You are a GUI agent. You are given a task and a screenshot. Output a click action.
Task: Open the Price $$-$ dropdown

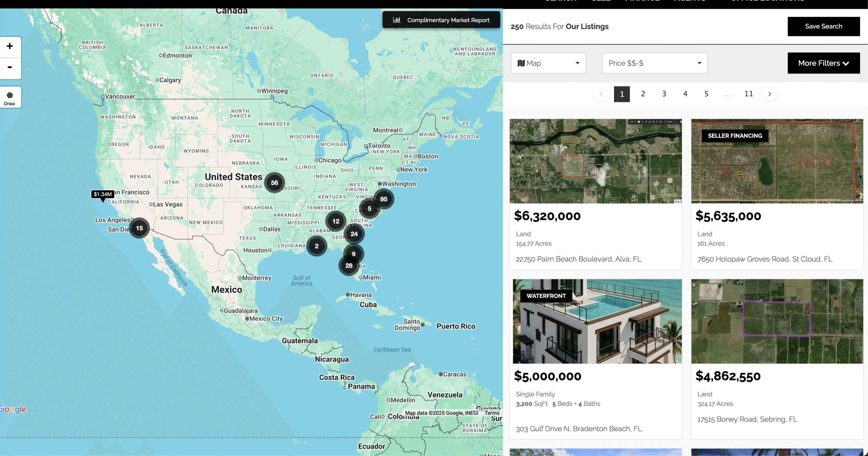[654, 63]
